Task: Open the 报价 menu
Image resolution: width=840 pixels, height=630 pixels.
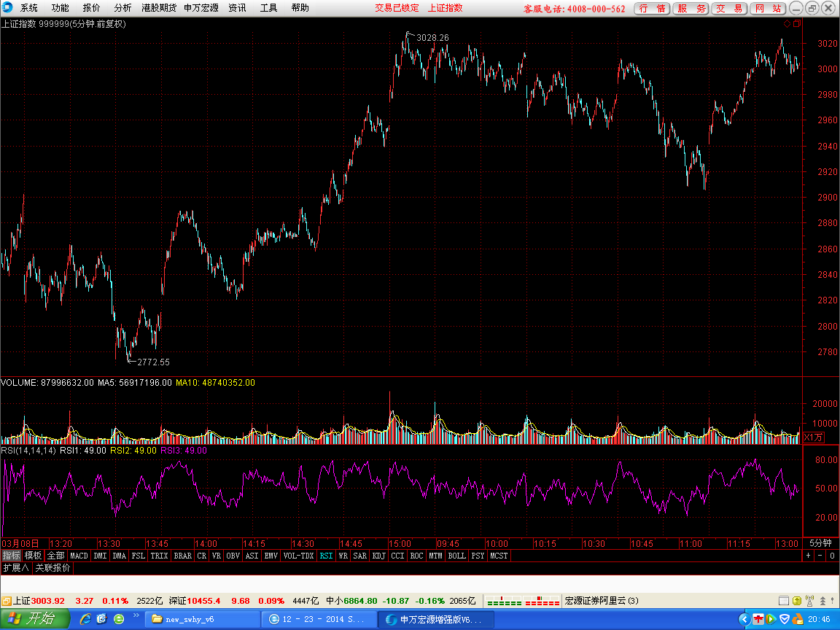Action: click(91, 8)
